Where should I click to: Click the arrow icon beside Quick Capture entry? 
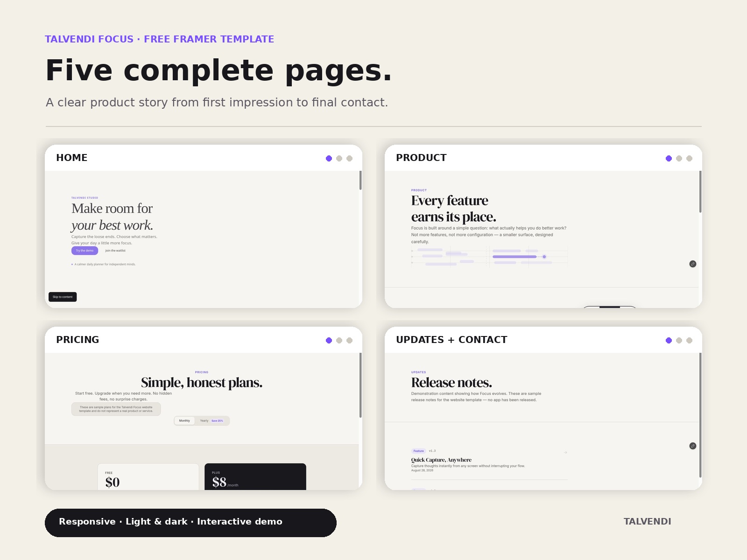[x=565, y=452]
